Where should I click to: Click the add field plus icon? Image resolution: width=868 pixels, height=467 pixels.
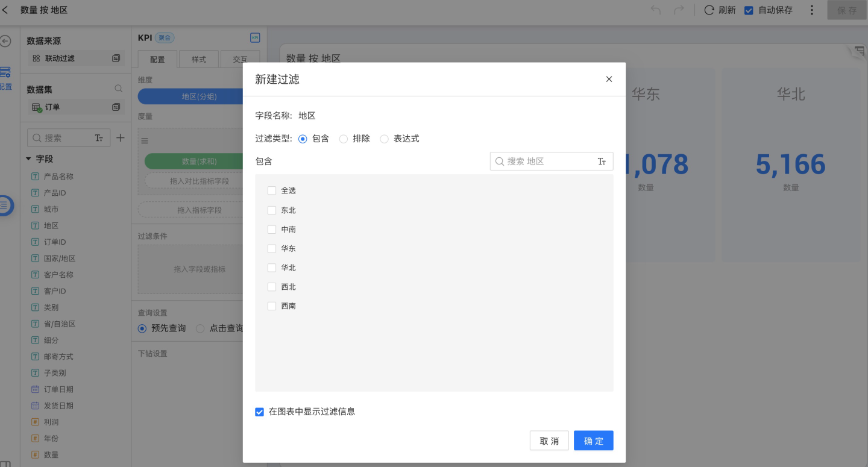pyautogui.click(x=121, y=138)
